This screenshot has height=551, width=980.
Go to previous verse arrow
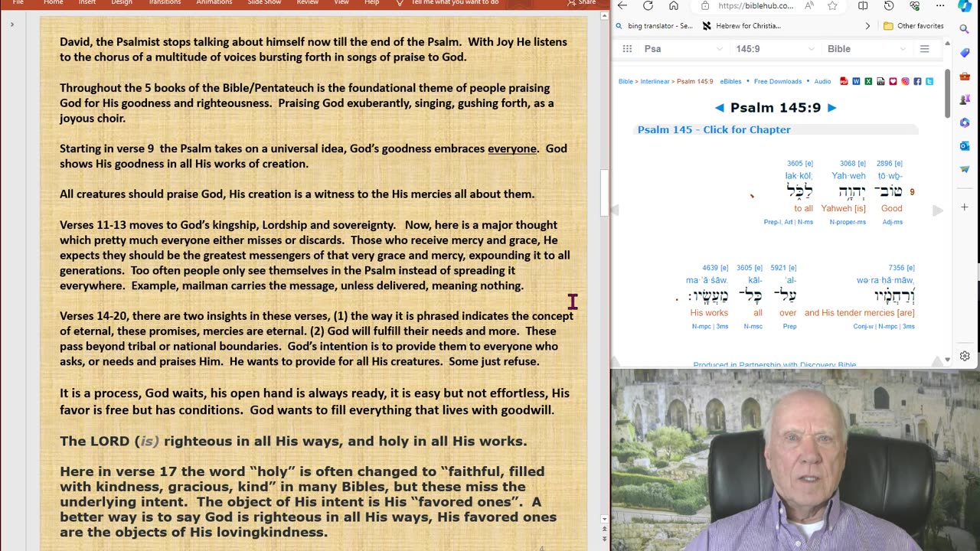tap(719, 108)
